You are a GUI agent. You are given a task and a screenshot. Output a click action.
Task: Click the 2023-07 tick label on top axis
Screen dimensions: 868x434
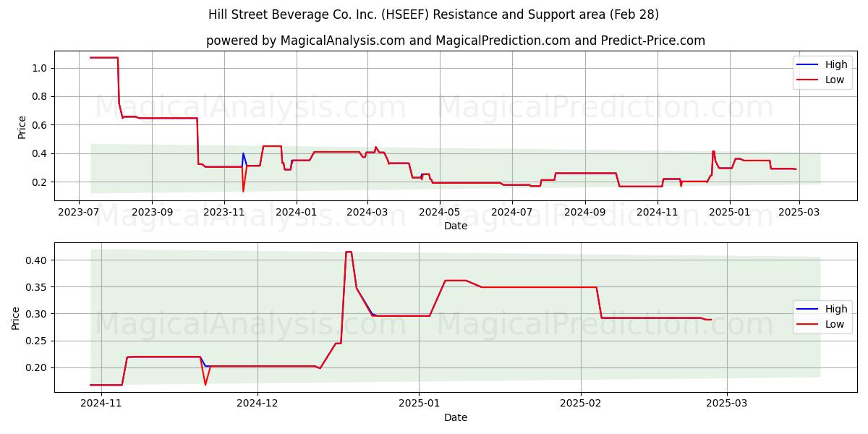(x=79, y=213)
